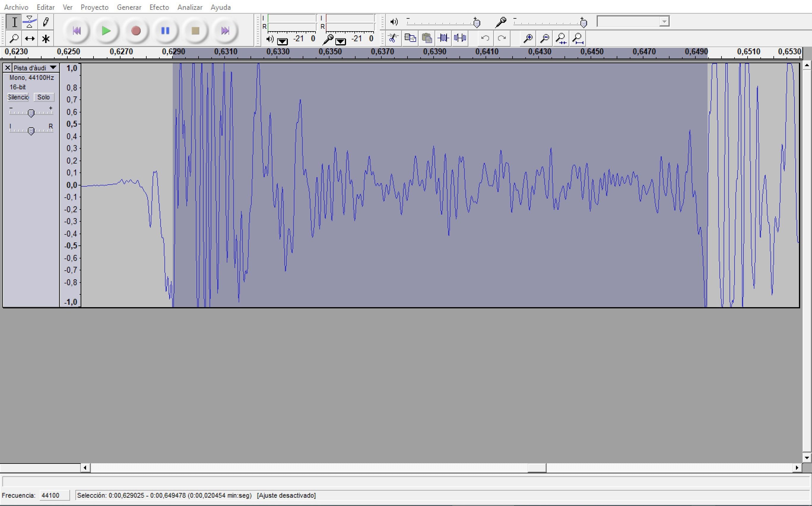Image resolution: width=812 pixels, height=506 pixels.
Task: Activate the Time Shift tool
Action: click(29, 39)
